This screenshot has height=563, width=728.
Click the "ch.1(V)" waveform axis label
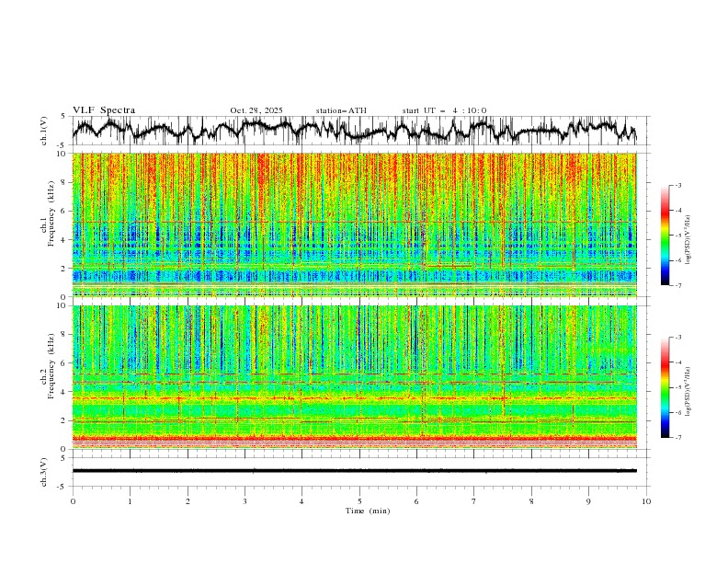44,131
